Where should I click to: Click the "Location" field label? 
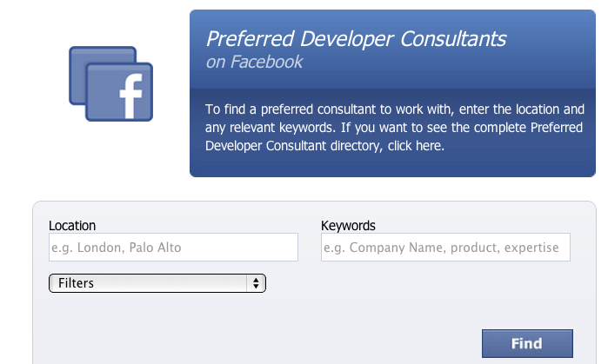72,226
